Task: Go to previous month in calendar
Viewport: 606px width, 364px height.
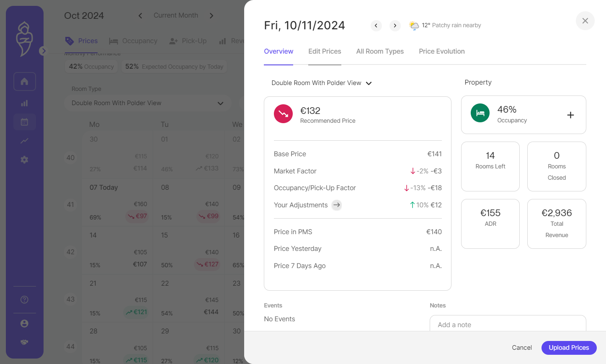Action: coord(140,16)
